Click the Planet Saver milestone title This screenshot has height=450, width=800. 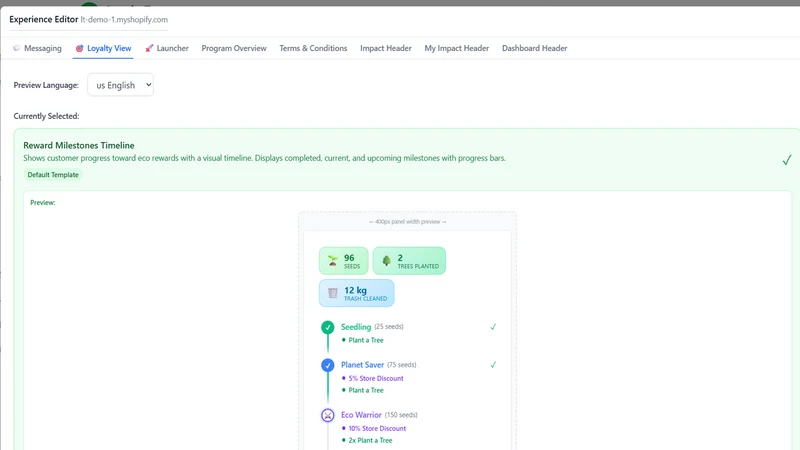click(362, 365)
